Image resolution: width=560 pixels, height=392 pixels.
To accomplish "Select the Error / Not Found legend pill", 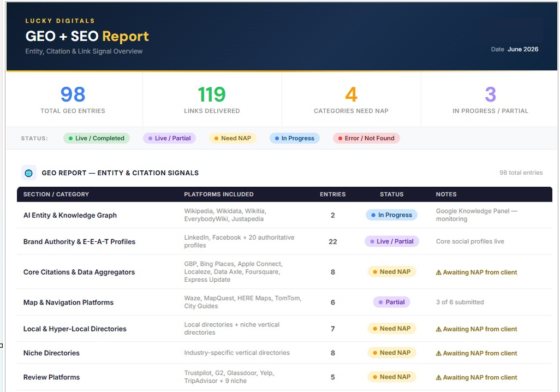I will 366,138.
